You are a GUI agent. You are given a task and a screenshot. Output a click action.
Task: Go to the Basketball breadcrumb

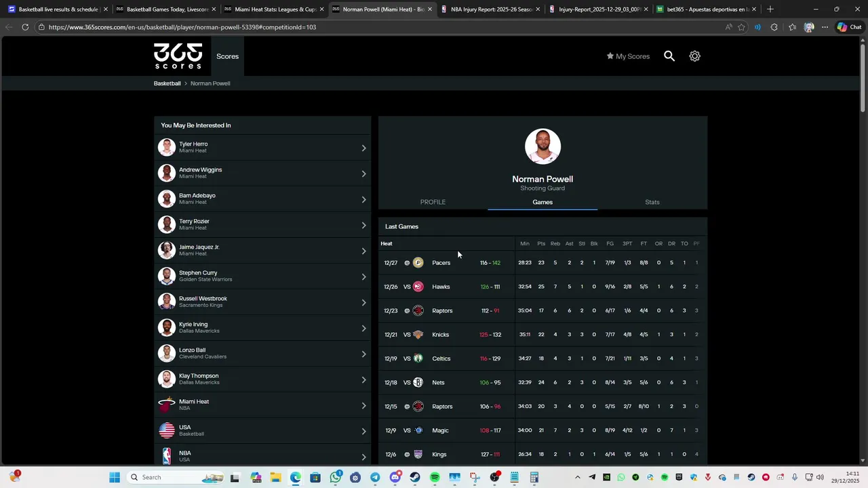[x=167, y=83]
